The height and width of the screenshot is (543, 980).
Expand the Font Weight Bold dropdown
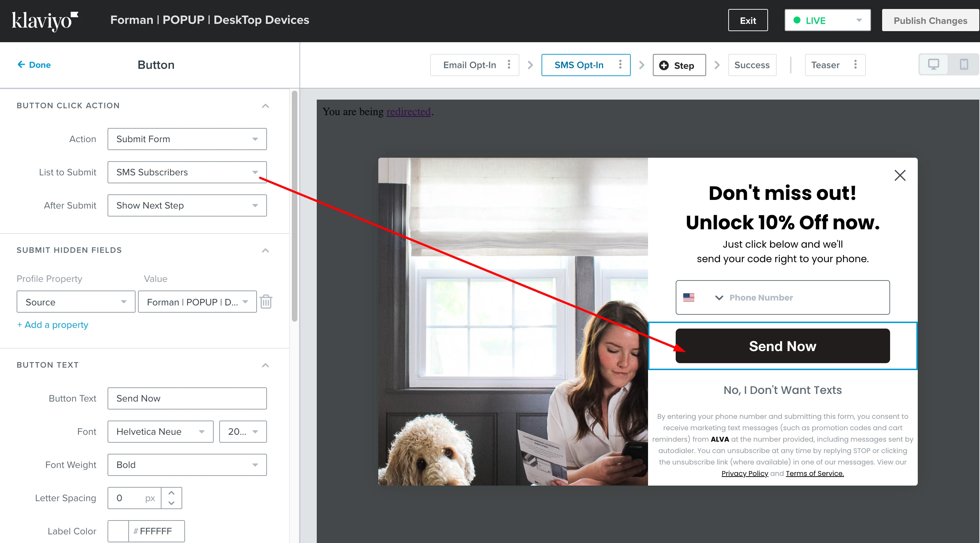click(187, 464)
